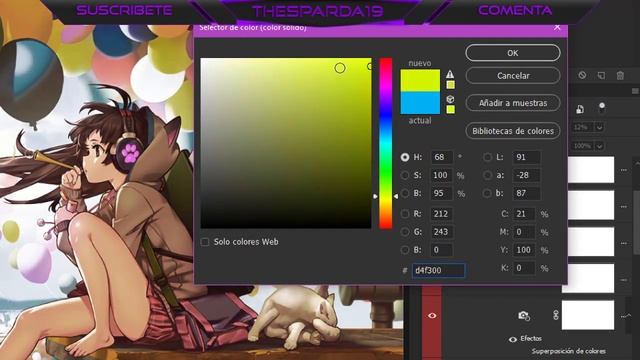Click the H value field showing 68

coord(442,157)
